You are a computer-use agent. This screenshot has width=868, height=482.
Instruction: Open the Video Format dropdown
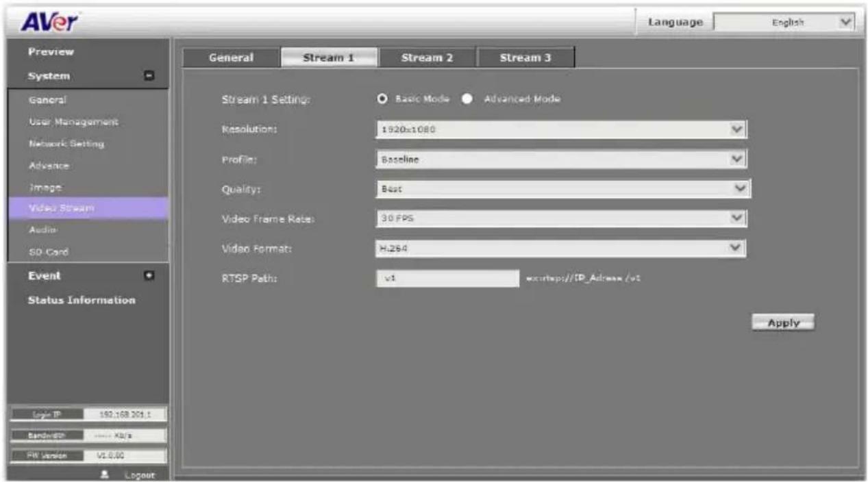click(561, 248)
